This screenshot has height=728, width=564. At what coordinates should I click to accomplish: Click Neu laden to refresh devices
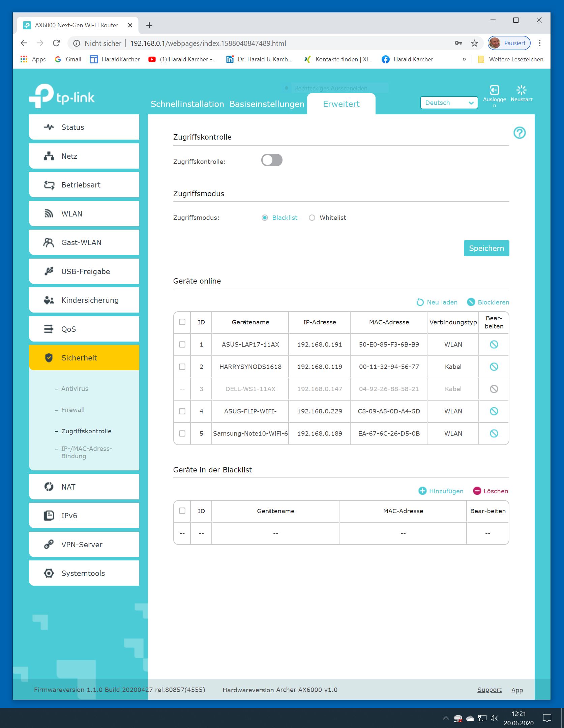click(x=437, y=302)
